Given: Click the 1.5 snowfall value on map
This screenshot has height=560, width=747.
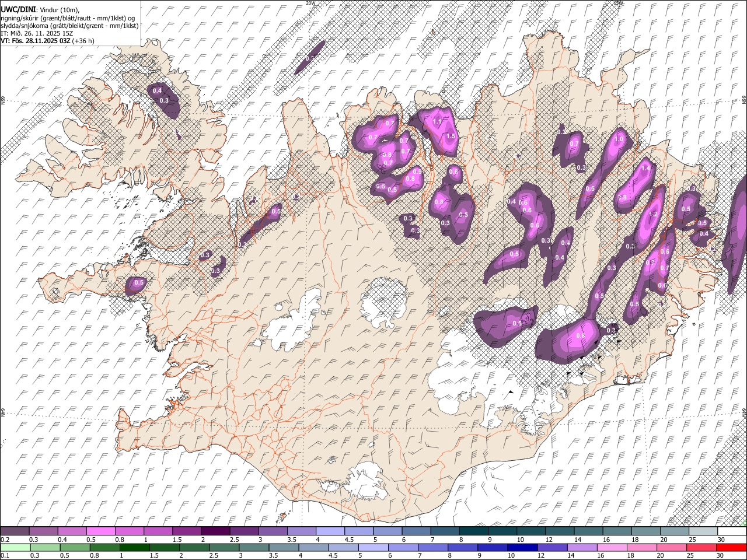Looking at the screenshot, I should tap(451, 136).
